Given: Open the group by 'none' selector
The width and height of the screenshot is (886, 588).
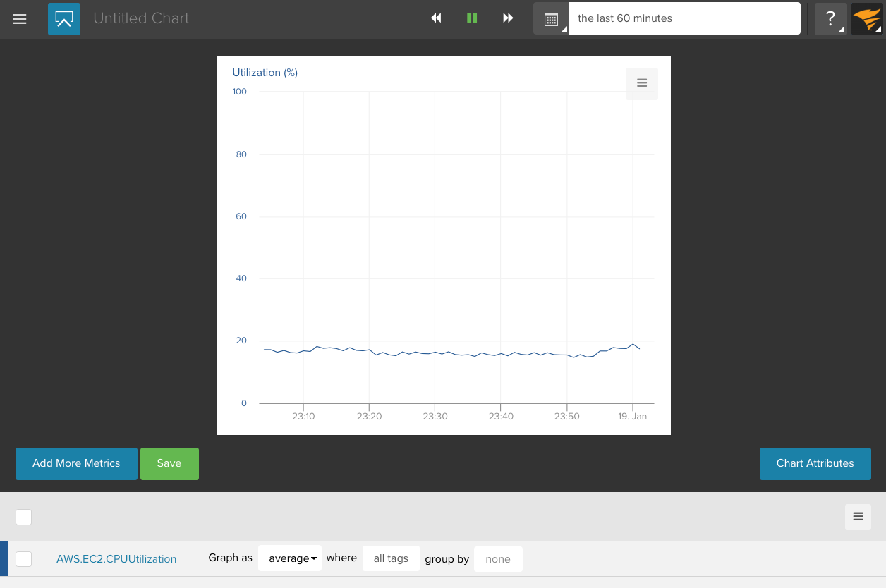Looking at the screenshot, I should tap(498, 558).
